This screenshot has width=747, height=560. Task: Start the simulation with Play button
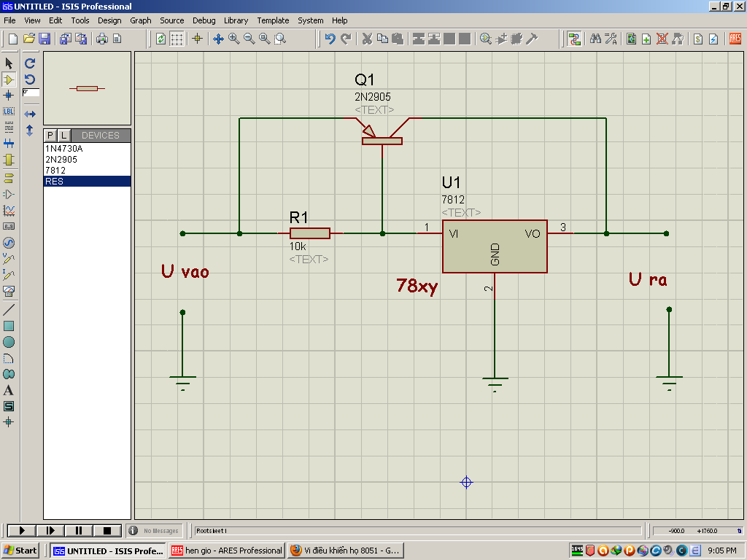(x=21, y=530)
